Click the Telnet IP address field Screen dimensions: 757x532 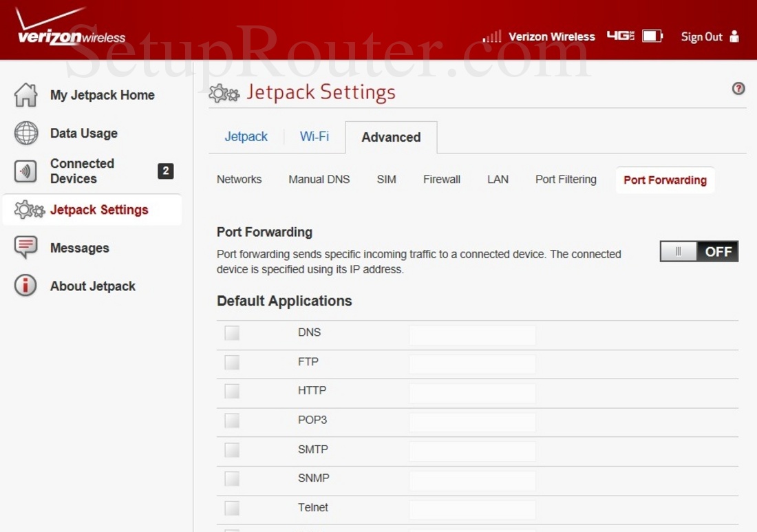point(472,509)
